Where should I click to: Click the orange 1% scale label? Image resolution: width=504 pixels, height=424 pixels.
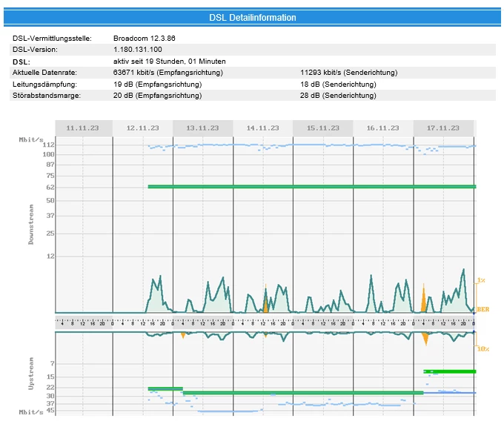pyautogui.click(x=481, y=280)
